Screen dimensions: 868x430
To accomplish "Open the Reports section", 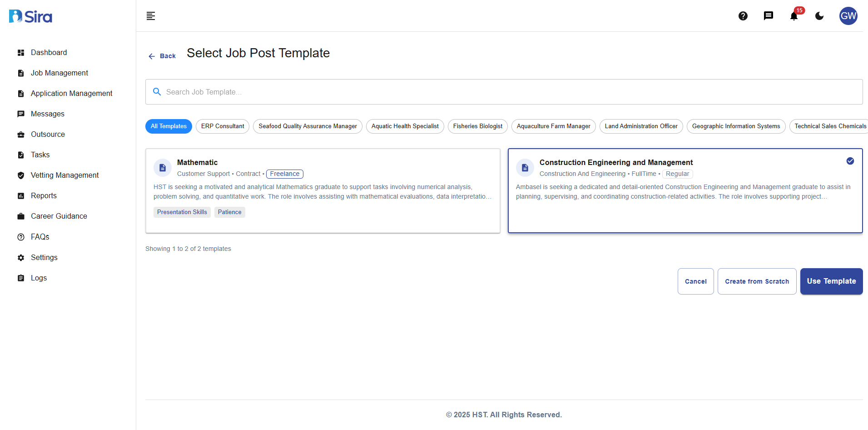I will 44,195.
